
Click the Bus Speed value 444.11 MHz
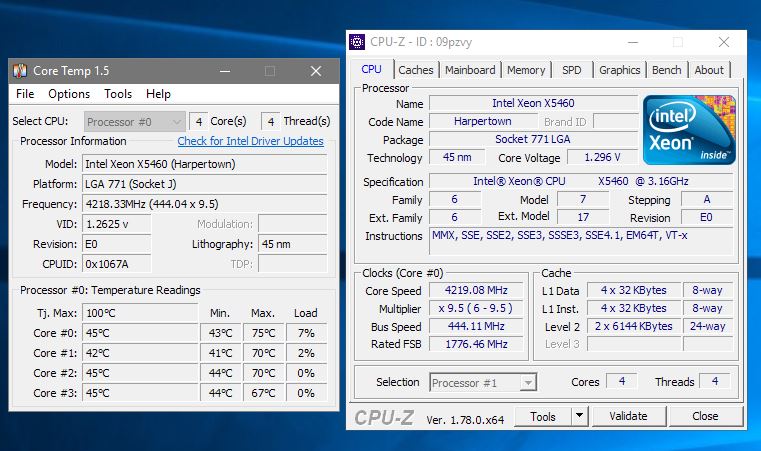[x=476, y=326]
